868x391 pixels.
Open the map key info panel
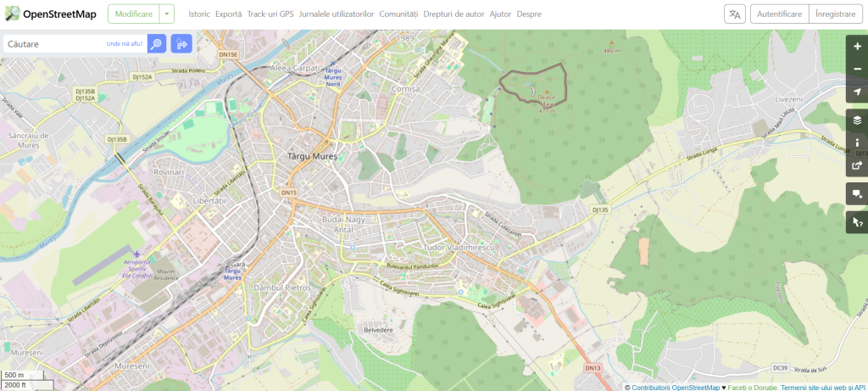[x=857, y=142]
